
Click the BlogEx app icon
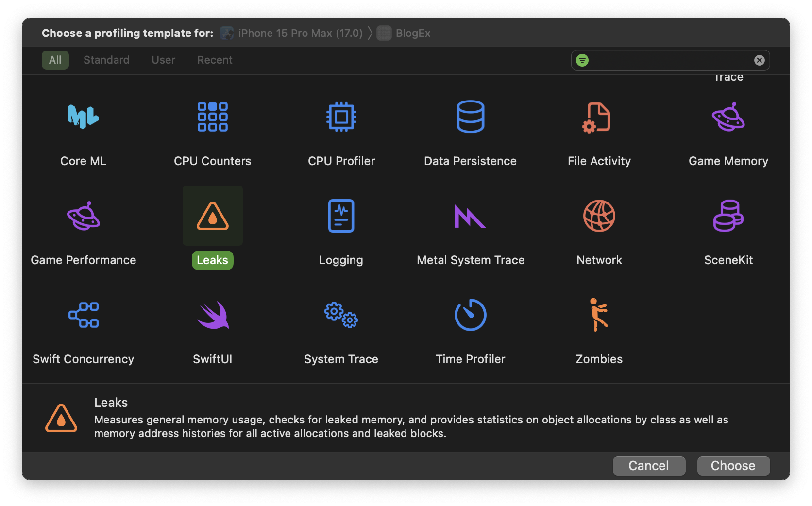384,33
